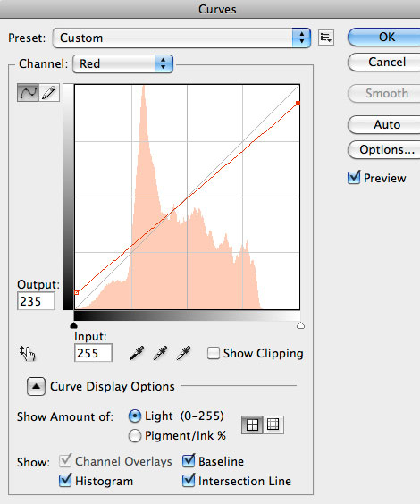
Task: Click the white point slider triangle
Action: 300,325
